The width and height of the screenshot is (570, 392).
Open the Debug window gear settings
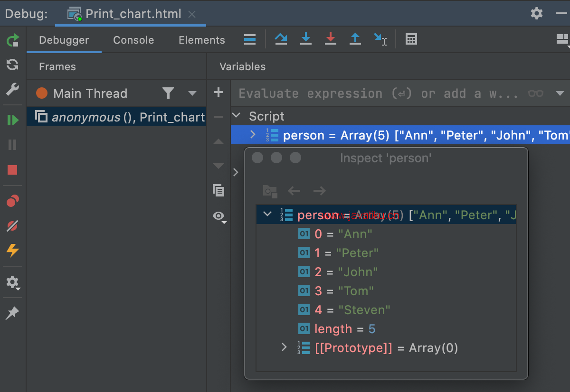[x=537, y=13]
